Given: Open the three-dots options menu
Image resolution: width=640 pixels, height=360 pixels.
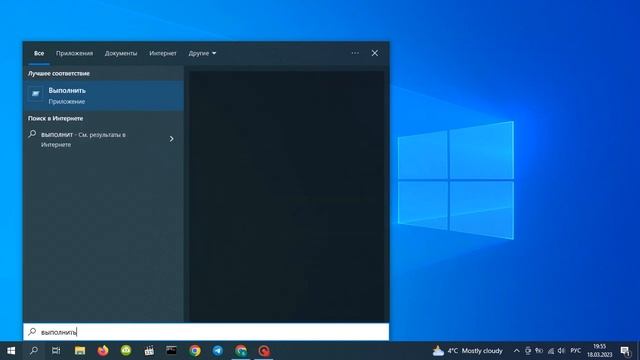Looking at the screenshot, I should 355,53.
